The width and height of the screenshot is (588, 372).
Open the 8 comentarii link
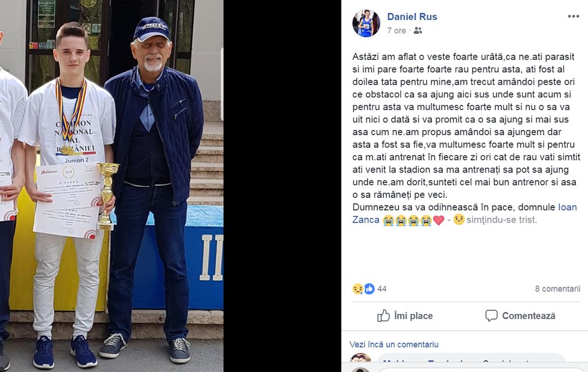coord(558,289)
